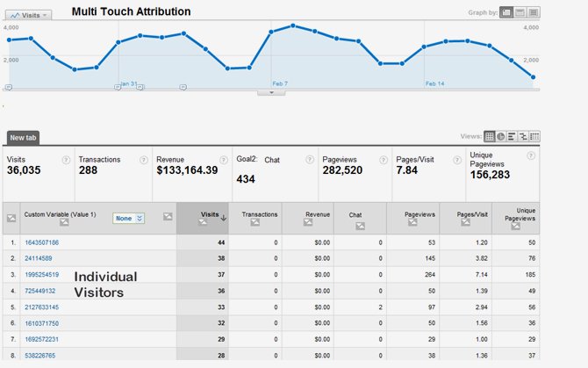Sort by the Chat column header
The image size is (588, 368).
355,215
